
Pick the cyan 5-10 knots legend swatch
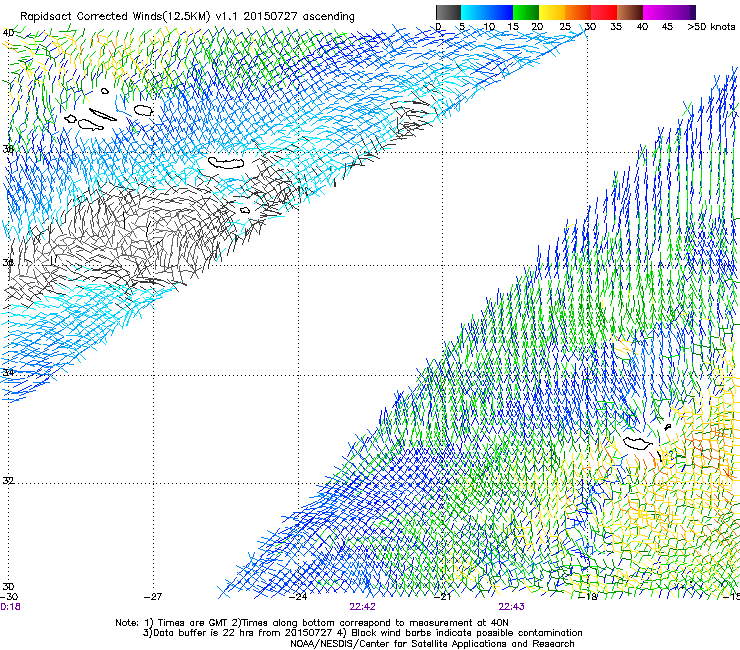[474, 12]
